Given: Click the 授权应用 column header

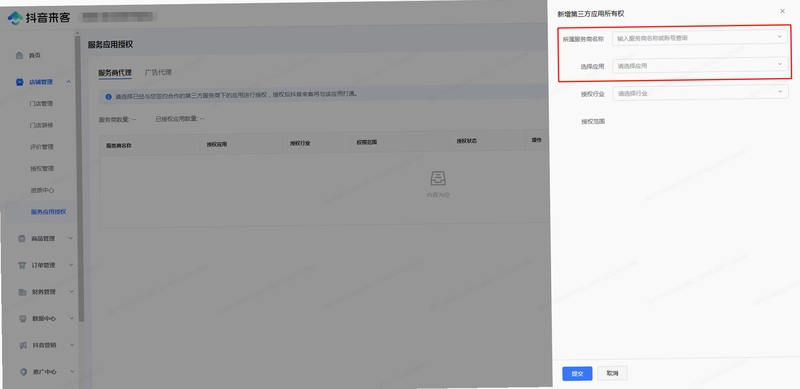Looking at the screenshot, I should (217, 144).
